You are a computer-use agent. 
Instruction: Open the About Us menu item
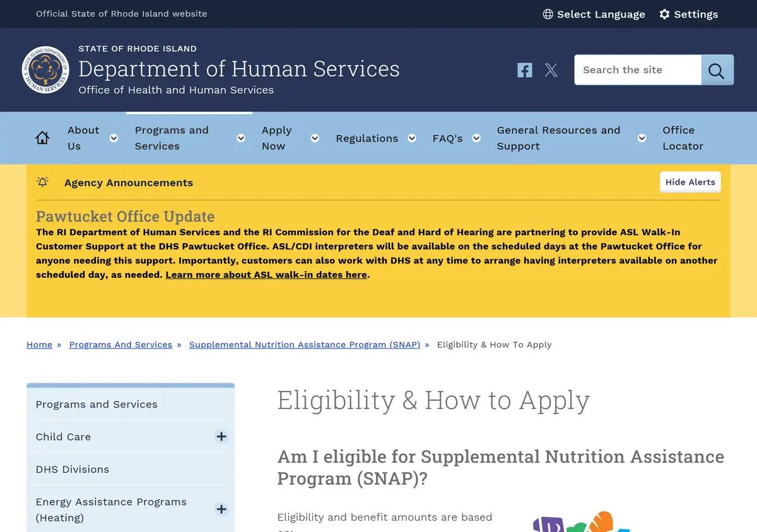click(x=83, y=138)
